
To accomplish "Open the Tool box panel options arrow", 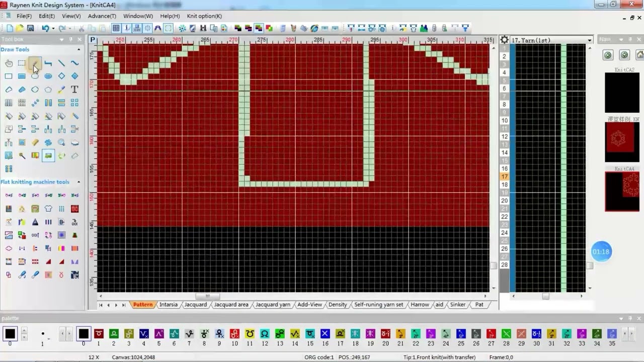I will [x=62, y=39].
